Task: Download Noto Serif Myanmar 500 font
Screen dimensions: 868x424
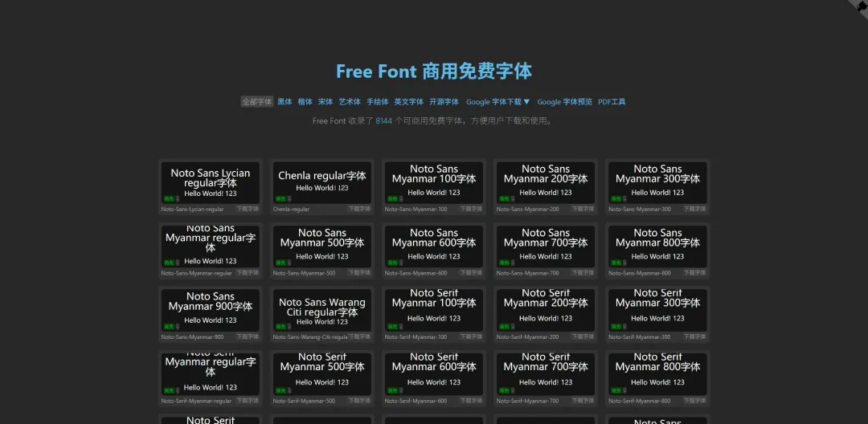Action: [x=359, y=401]
